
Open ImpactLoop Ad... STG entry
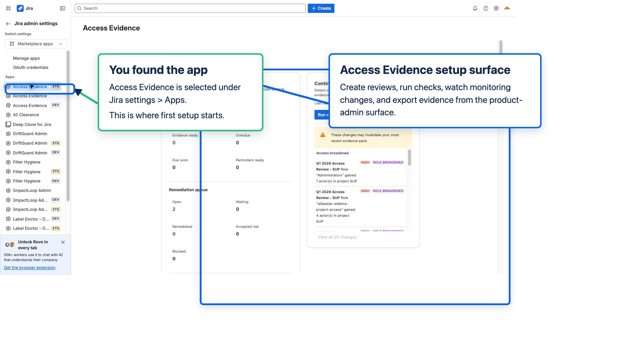click(x=33, y=209)
